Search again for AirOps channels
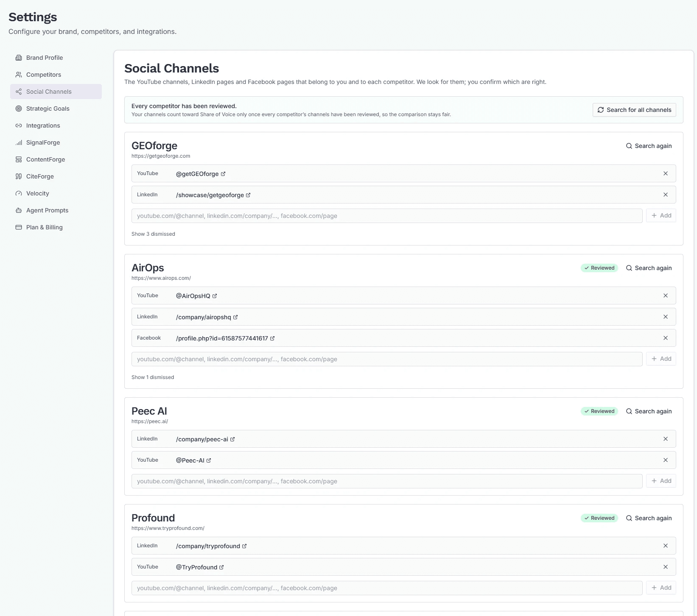The height and width of the screenshot is (616, 697). point(649,268)
